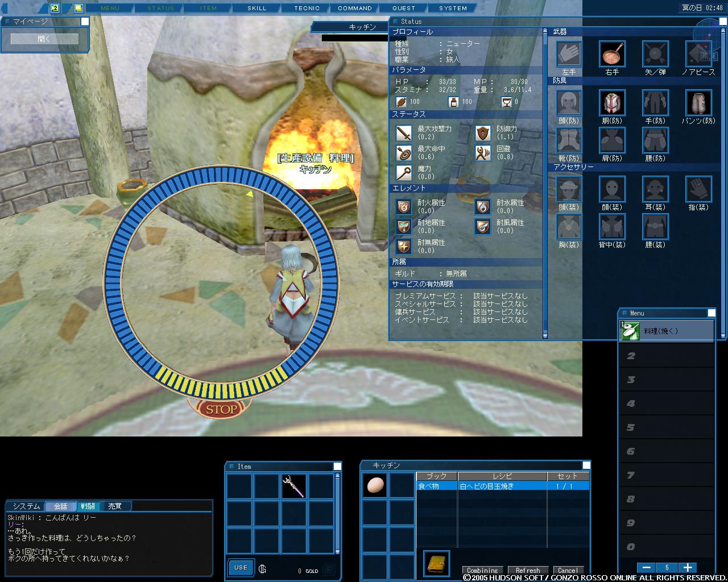Click the max attack power sword icon

pyautogui.click(x=404, y=133)
